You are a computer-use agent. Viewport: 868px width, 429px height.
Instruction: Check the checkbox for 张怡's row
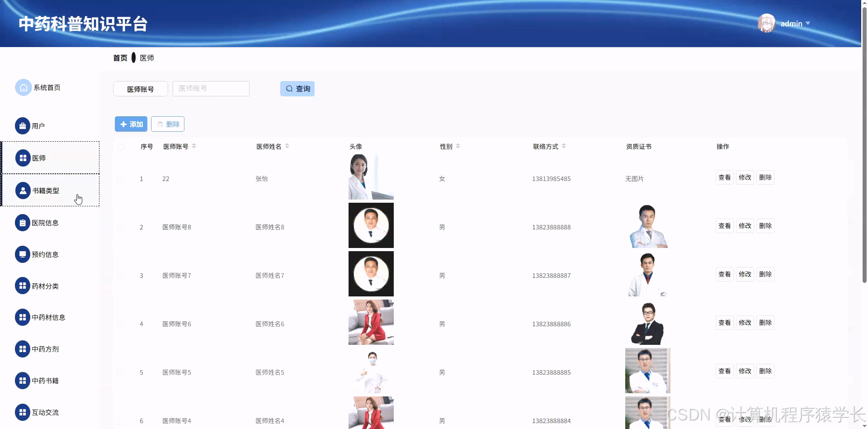click(121, 179)
